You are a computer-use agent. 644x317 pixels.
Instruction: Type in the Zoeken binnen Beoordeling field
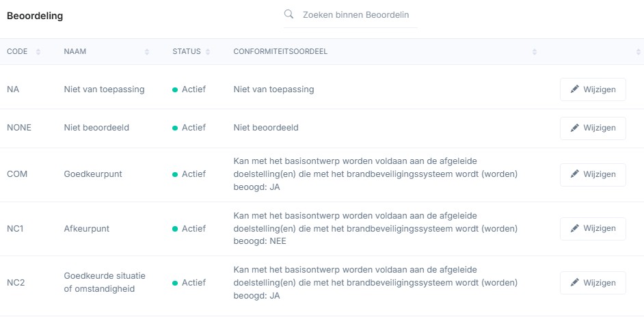pos(355,15)
